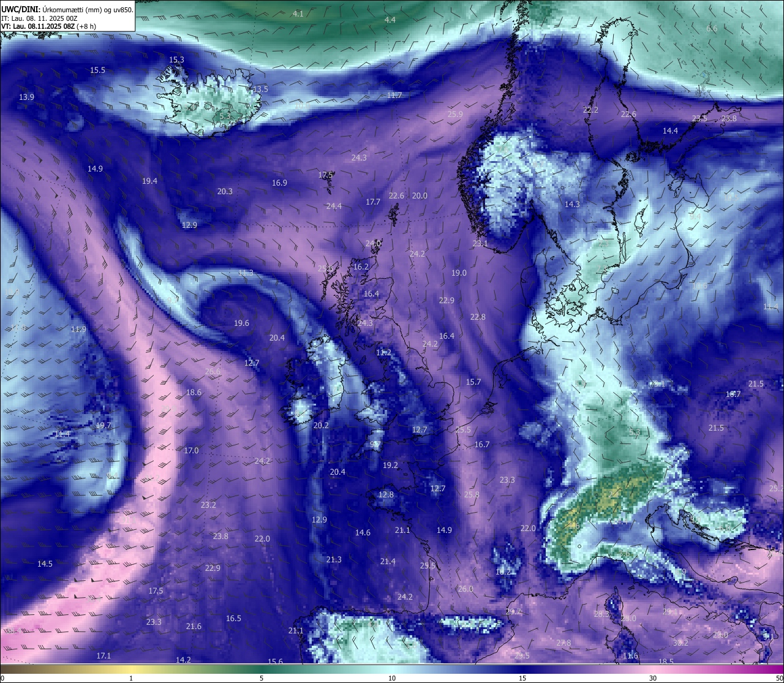This screenshot has width=784, height=683.
Task: Click the 18.6 value on the map
Action: point(194,393)
